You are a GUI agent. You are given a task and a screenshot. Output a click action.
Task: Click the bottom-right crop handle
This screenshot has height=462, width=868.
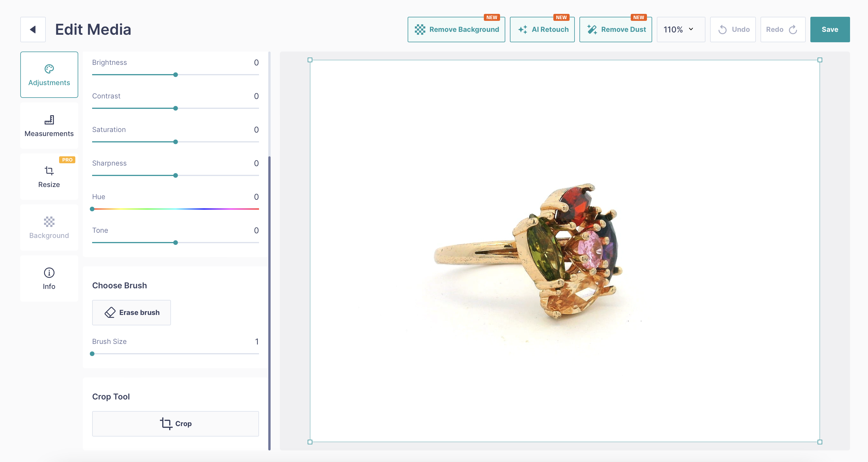click(x=820, y=442)
